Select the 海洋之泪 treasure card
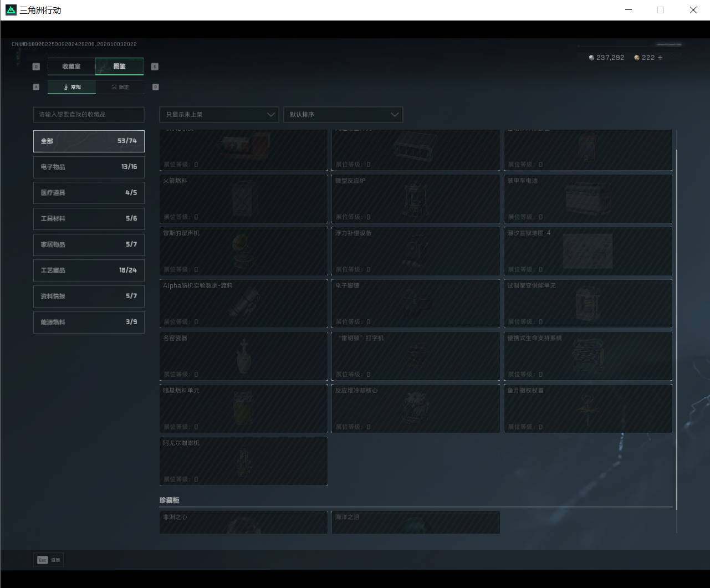Image resolution: width=710 pixels, height=588 pixels. point(416,523)
